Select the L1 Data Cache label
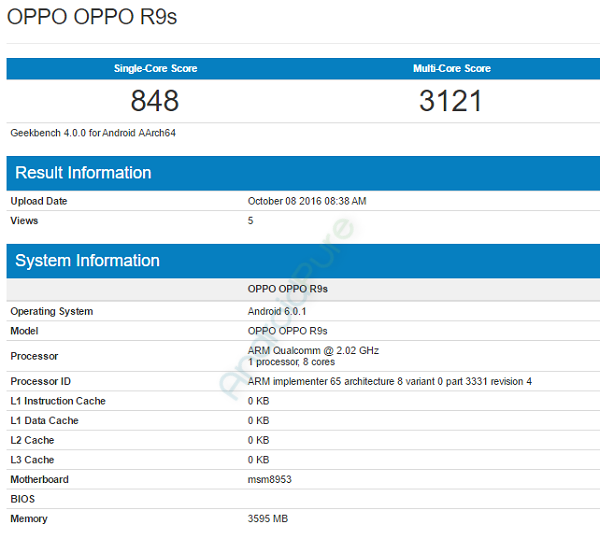The width and height of the screenshot is (600, 539). click(x=44, y=420)
